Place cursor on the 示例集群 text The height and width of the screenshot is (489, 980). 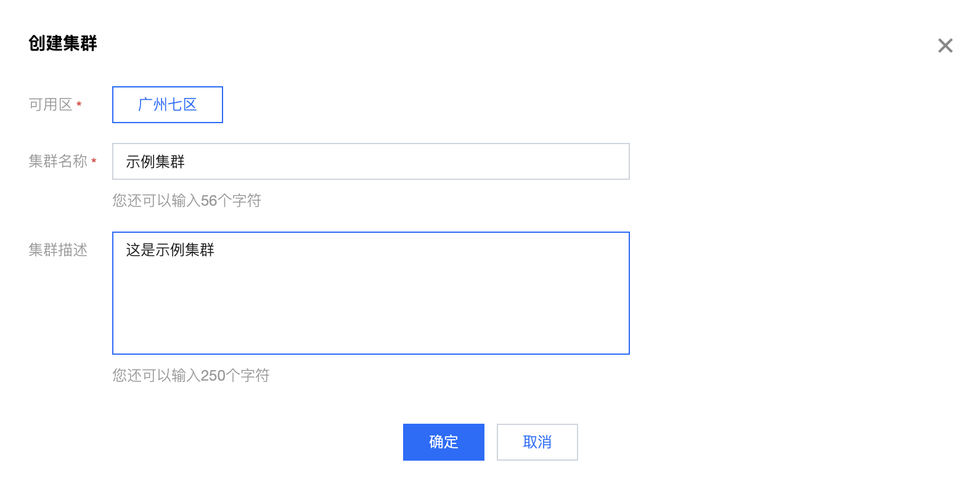tap(155, 162)
